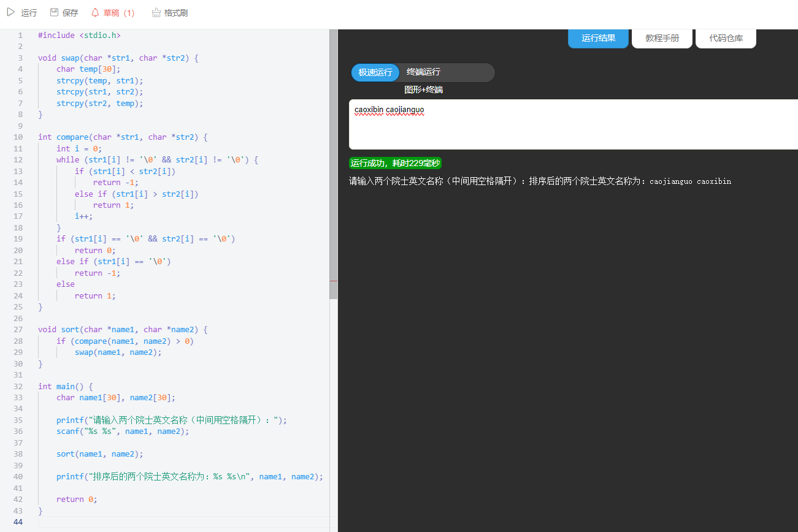Run the code with the 运行 play icon

(10, 12)
